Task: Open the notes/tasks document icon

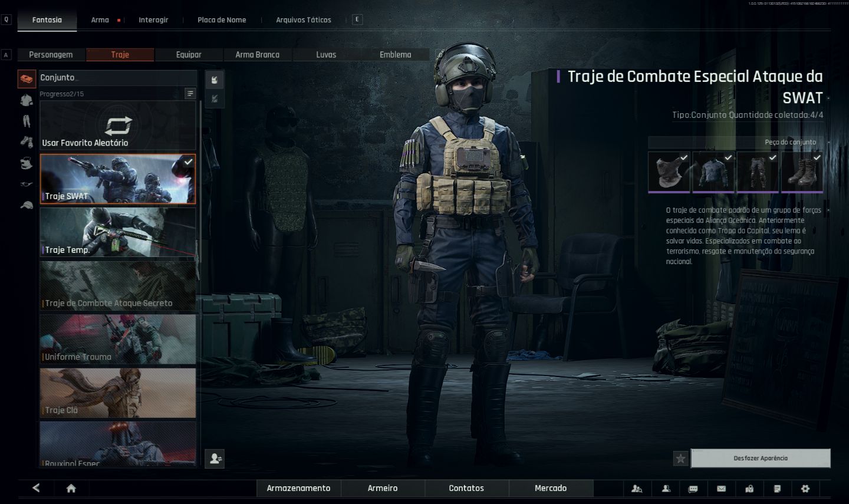Action: (777, 489)
